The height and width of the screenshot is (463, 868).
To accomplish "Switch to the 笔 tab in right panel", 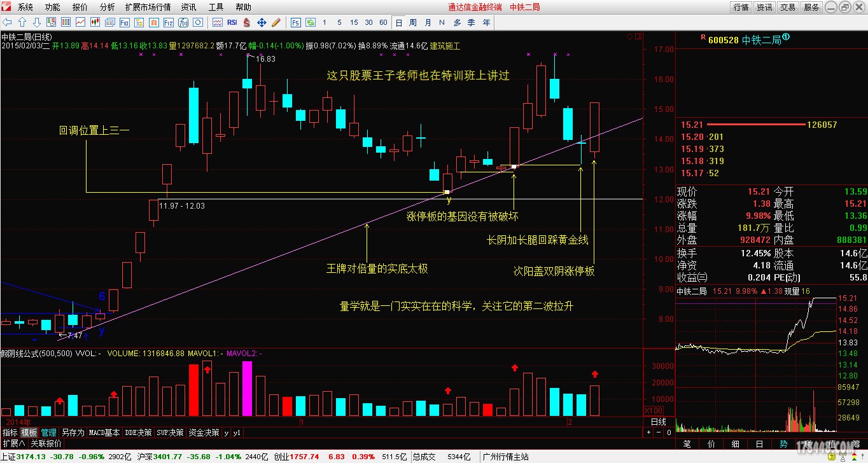I will [687, 443].
